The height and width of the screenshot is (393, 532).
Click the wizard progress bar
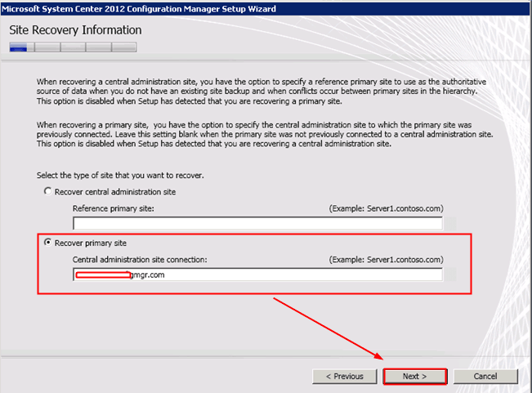pyautogui.click(x=74, y=47)
